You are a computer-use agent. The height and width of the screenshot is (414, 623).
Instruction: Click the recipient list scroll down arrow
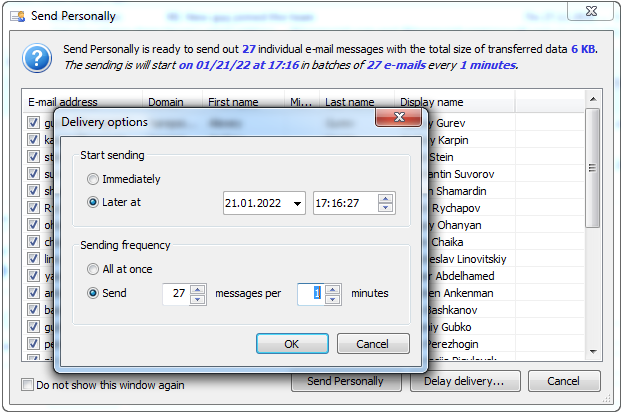click(593, 352)
